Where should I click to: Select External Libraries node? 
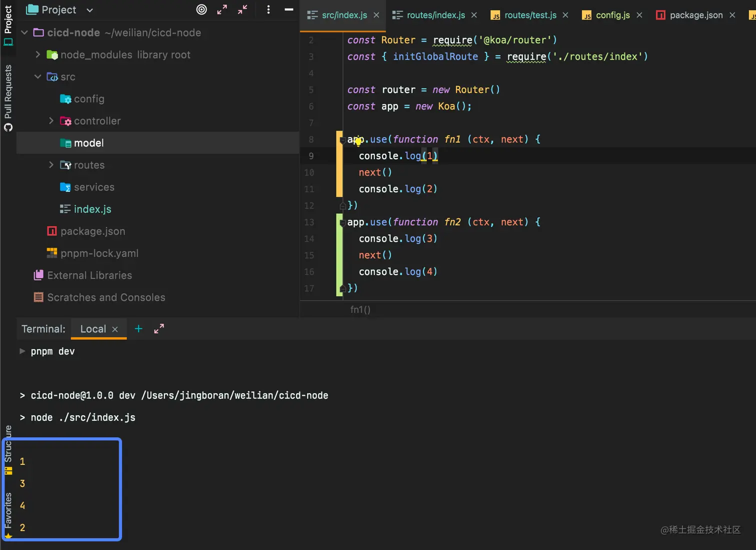pyautogui.click(x=83, y=275)
